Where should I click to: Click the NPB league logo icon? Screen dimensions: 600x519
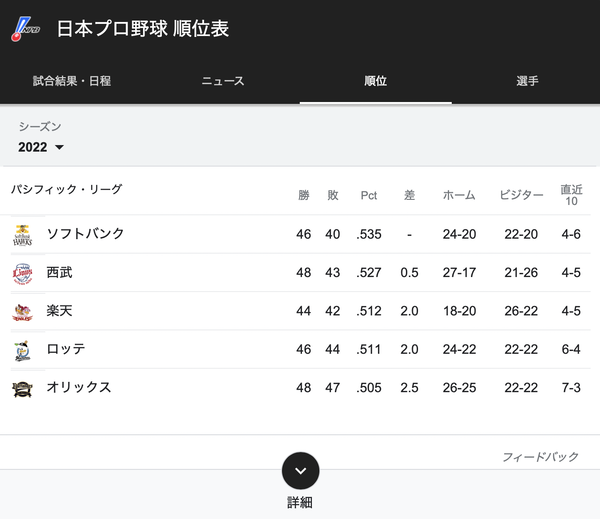pyautogui.click(x=25, y=29)
